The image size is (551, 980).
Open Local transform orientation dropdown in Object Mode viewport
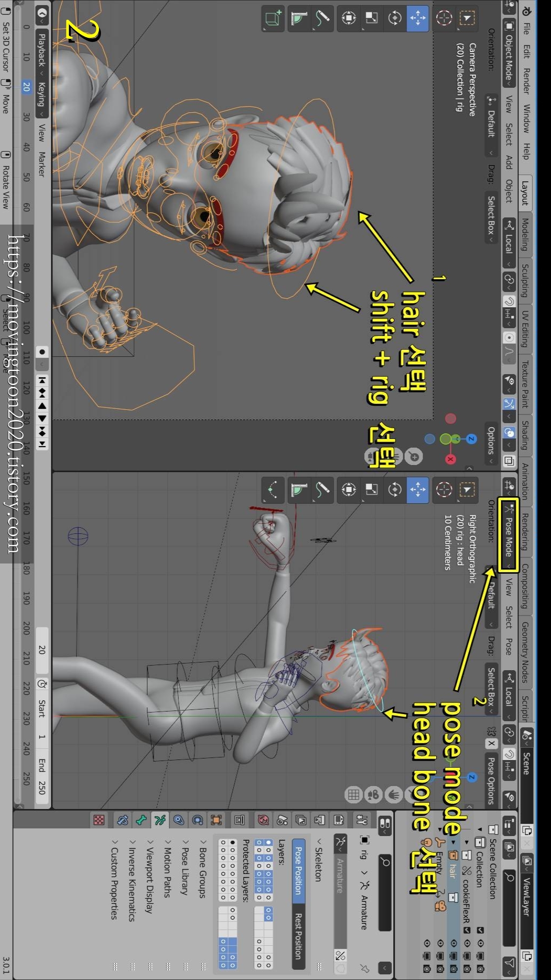[x=509, y=243]
